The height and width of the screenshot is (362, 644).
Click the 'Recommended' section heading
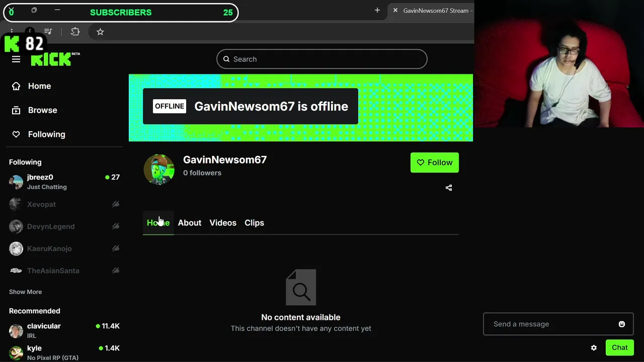[34, 311]
